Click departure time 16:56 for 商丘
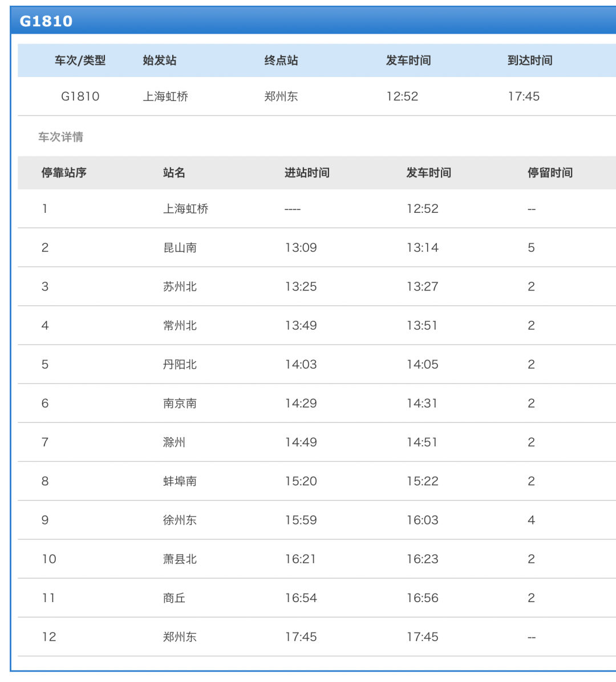Image resolution: width=616 pixels, height=682 pixels. pyautogui.click(x=423, y=598)
